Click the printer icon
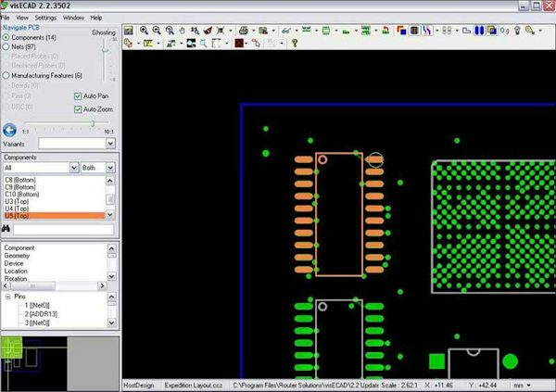Screen dimensions: 556x392 click(243, 31)
